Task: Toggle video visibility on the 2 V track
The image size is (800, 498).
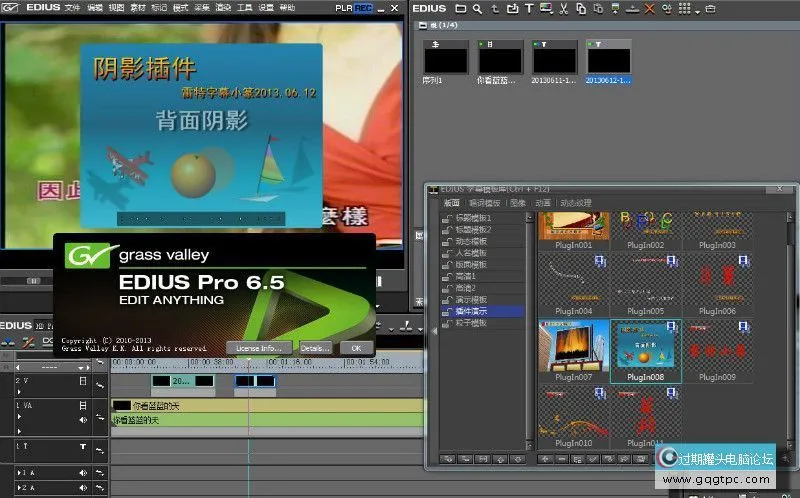Action: click(x=84, y=381)
